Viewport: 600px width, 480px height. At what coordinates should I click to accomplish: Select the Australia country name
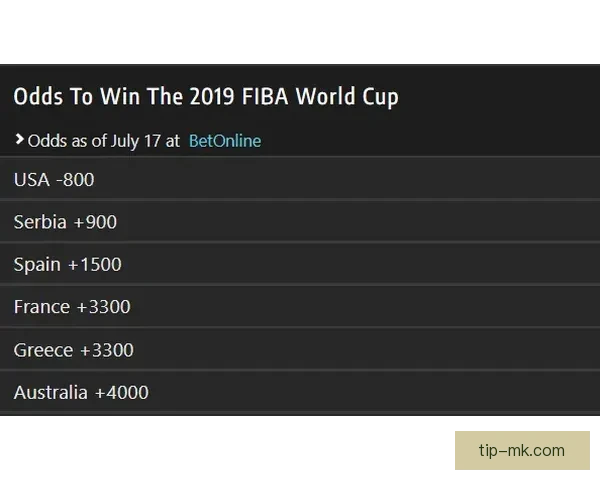(x=50, y=393)
